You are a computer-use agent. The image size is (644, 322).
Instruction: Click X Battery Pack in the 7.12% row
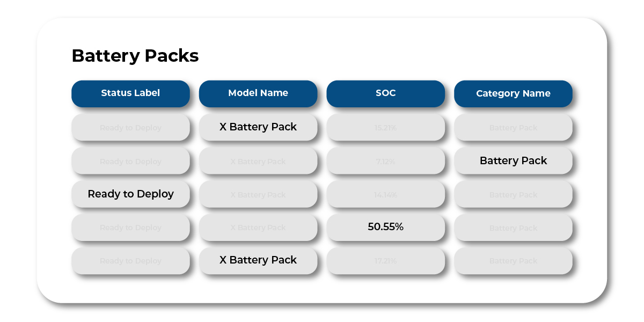(258, 161)
